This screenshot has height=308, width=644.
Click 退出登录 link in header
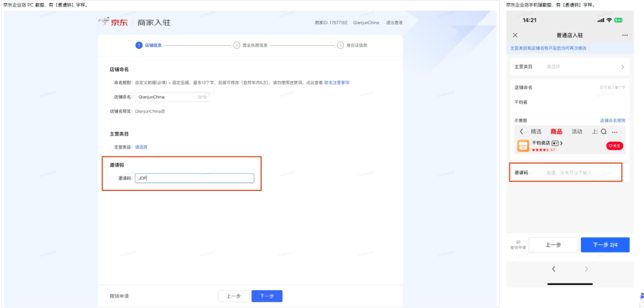[x=394, y=23]
